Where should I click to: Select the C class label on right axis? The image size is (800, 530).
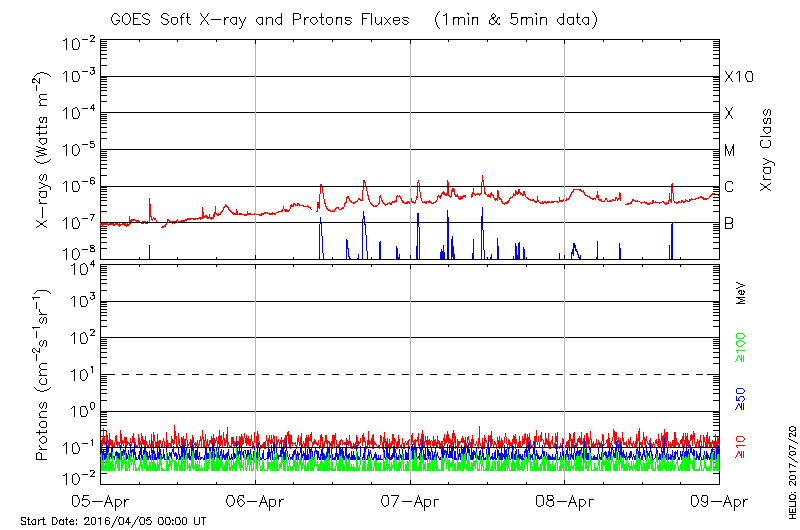point(729,188)
